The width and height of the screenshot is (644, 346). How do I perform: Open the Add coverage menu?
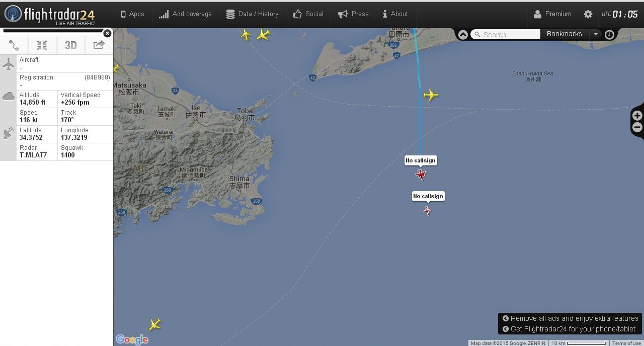[185, 14]
